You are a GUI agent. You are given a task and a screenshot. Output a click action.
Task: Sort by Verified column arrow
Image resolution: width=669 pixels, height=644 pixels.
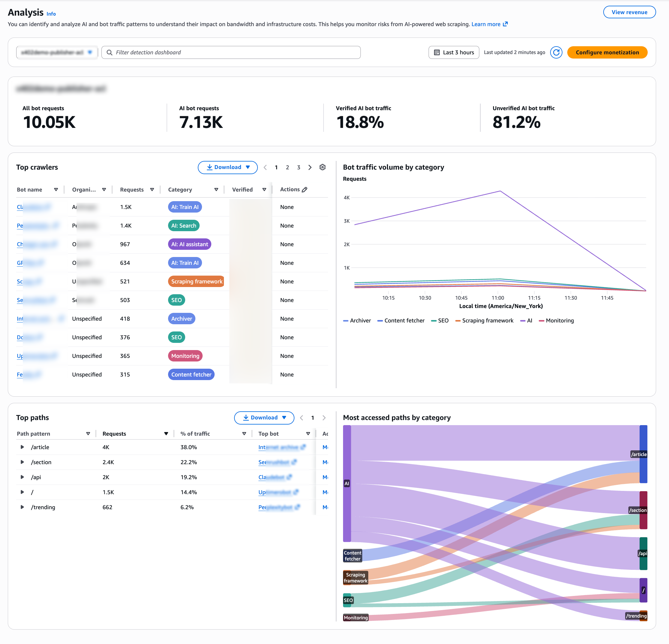coord(264,189)
